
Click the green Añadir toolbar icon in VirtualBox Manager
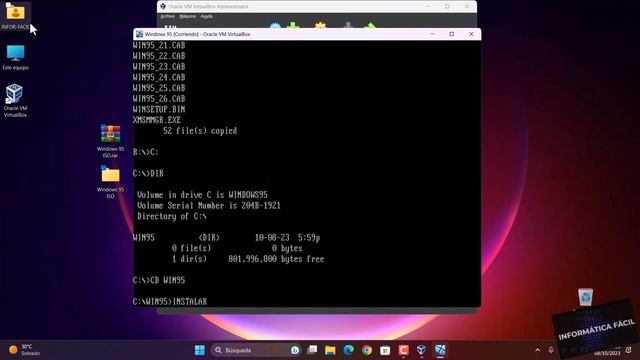pyautogui.click(x=293, y=26)
